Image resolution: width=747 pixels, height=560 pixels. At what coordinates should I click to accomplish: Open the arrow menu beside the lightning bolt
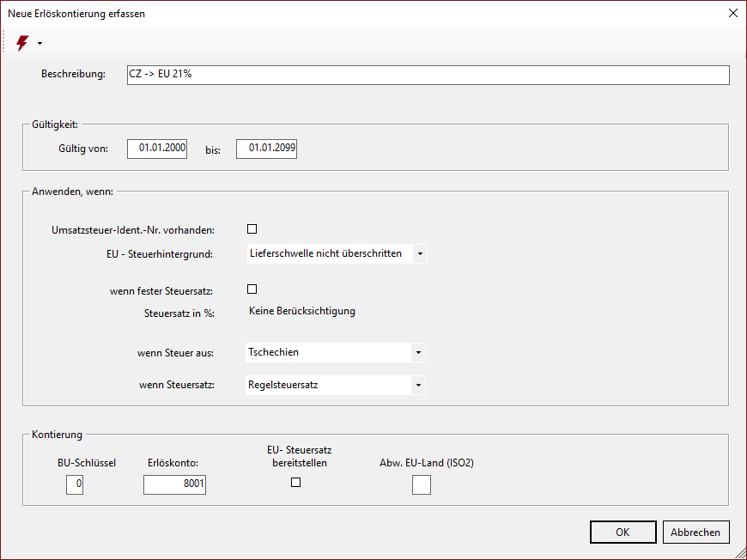[x=39, y=44]
